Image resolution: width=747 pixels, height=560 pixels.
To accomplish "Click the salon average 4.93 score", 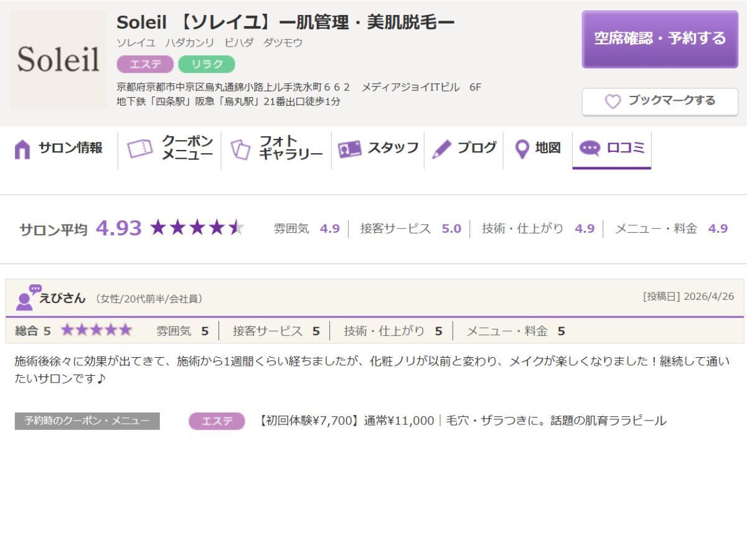I will 118,228.
